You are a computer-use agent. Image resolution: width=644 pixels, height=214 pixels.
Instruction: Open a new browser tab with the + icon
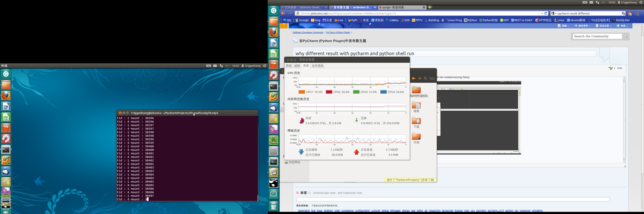(430, 7)
